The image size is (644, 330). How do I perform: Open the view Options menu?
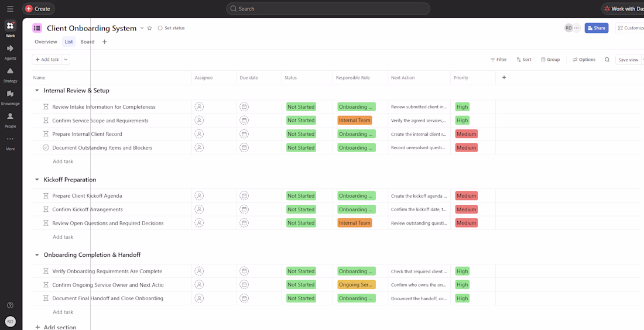pos(584,60)
